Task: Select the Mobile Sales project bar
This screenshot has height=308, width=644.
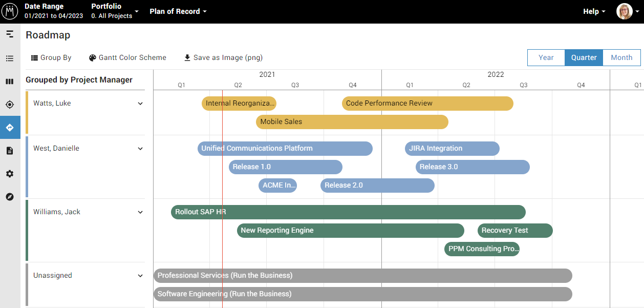Action: [352, 122]
